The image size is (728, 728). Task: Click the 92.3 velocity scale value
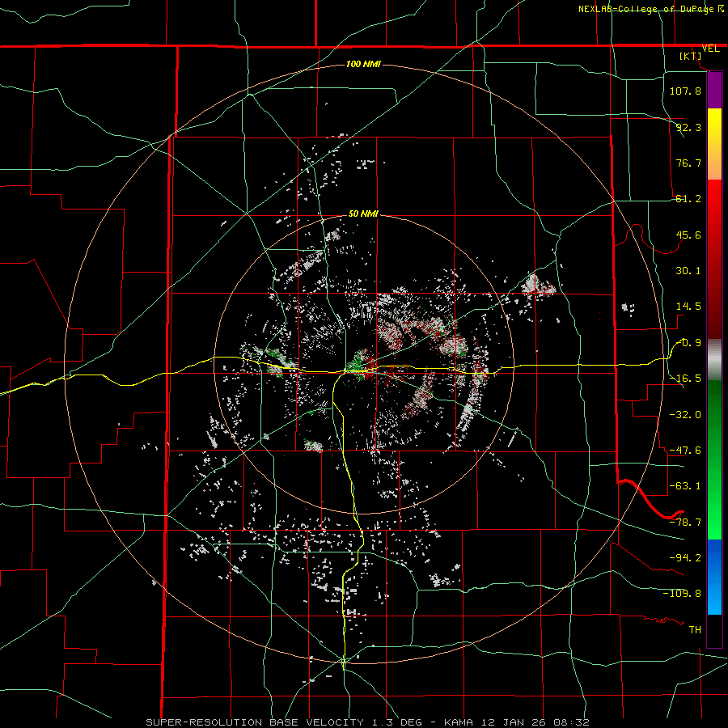pos(688,127)
